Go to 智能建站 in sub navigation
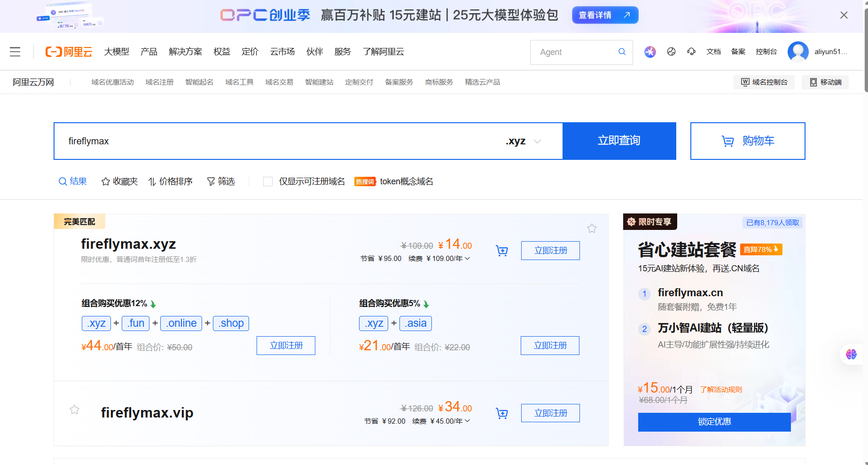868x465 pixels. click(320, 82)
